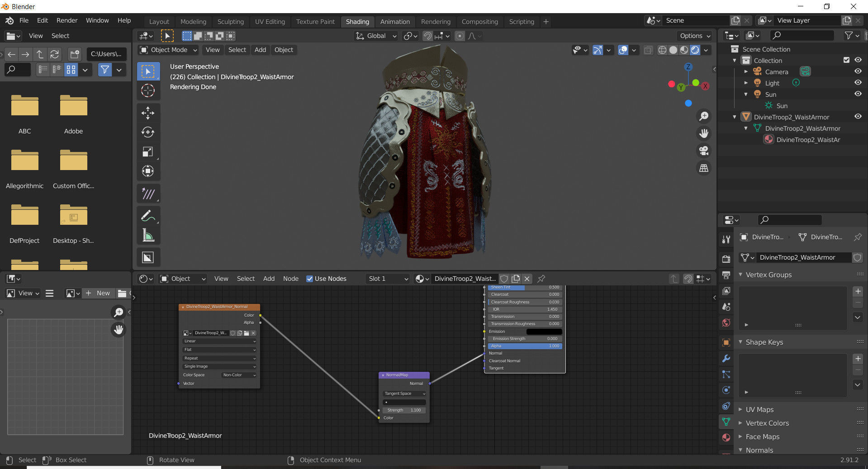
Task: Click the viewport zoom magnifier icon
Action: 704,116
